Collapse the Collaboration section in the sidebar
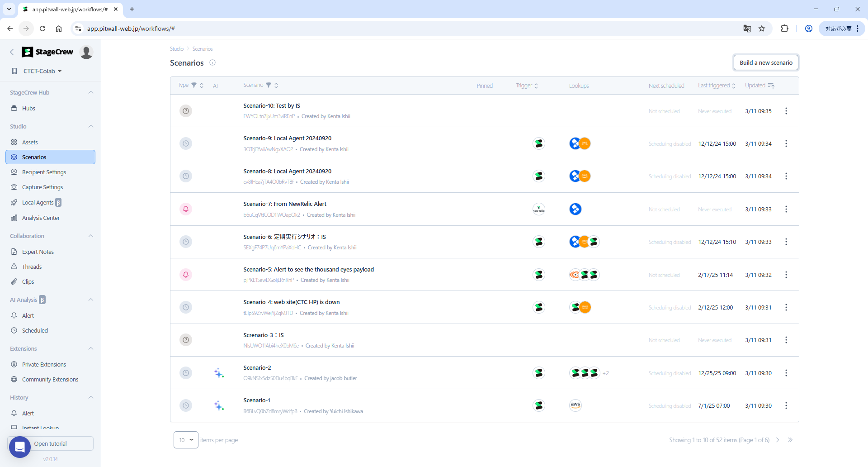This screenshot has height=467, width=868. click(90, 236)
